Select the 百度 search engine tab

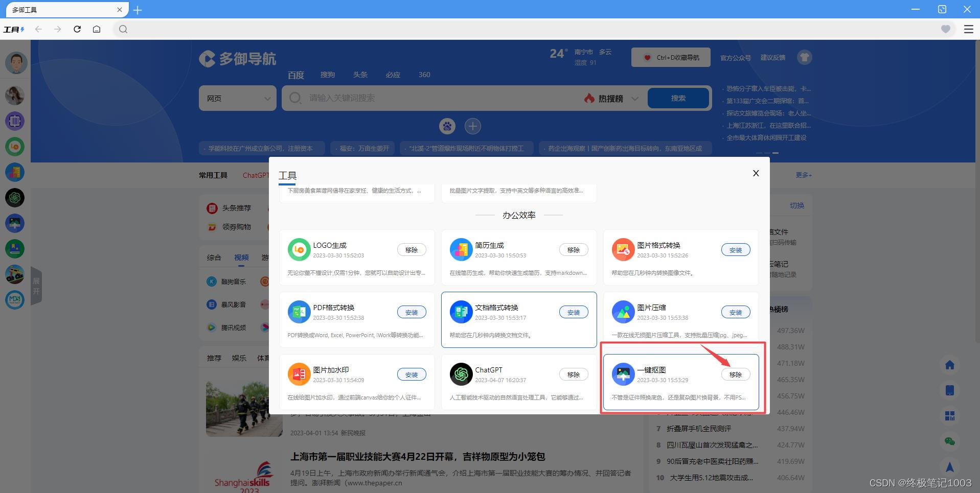click(295, 75)
